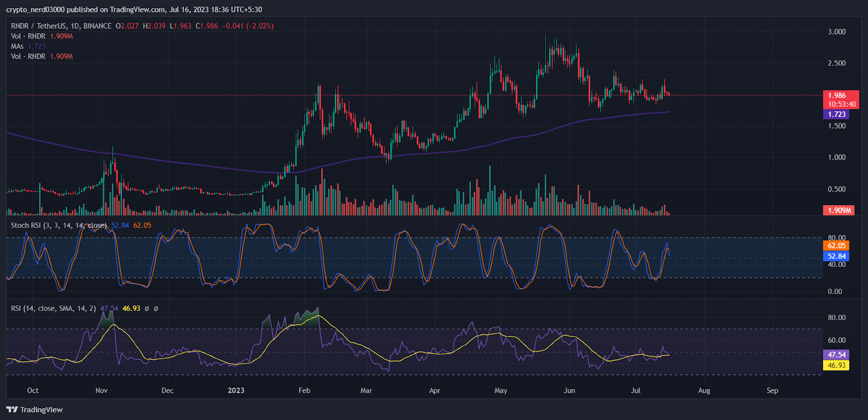
Task: Click the Jul label on the time axis
Action: [636, 391]
